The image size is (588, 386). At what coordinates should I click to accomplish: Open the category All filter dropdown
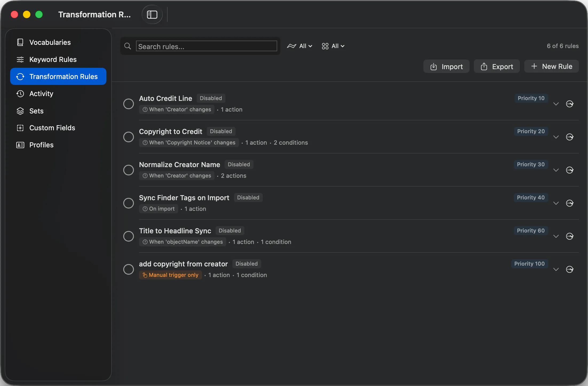333,46
